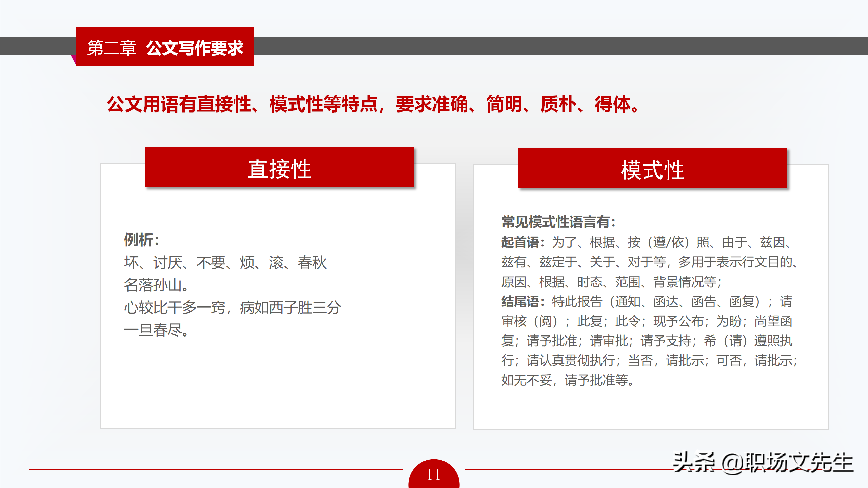Click the line 原因、根据、时态、范围、背景情况等

click(611, 282)
